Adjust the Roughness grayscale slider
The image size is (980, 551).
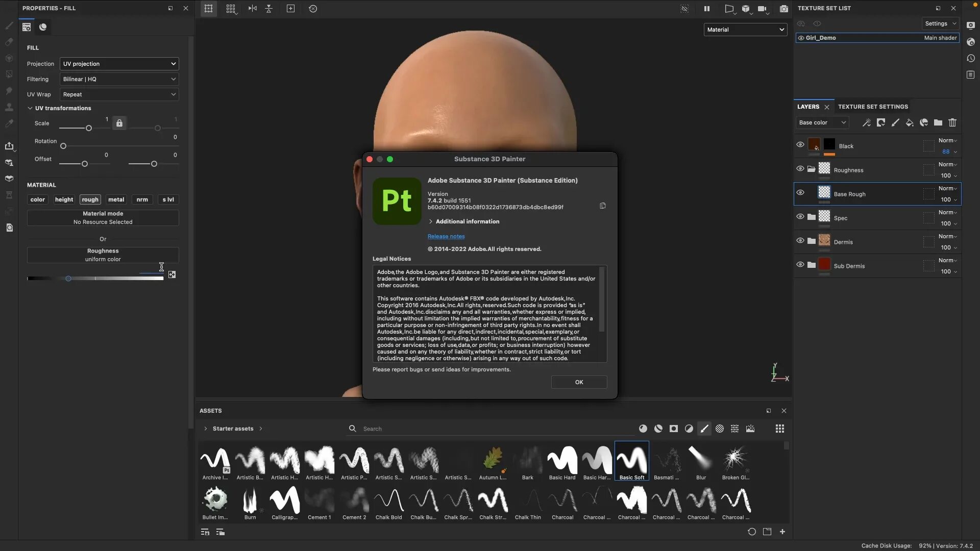pyautogui.click(x=95, y=279)
